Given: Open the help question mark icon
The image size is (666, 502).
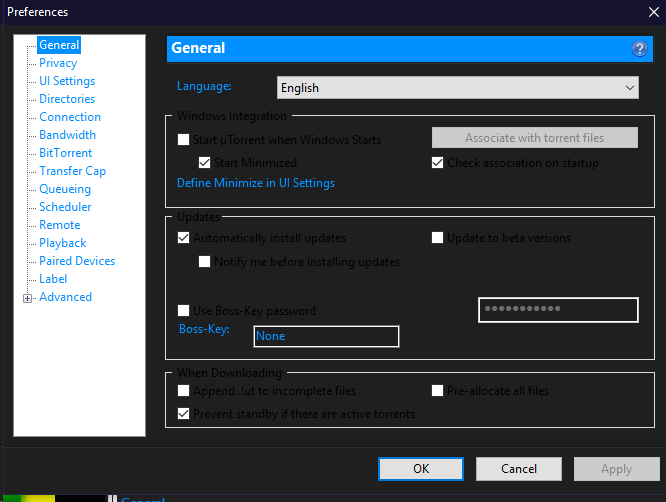Looking at the screenshot, I should [639, 49].
